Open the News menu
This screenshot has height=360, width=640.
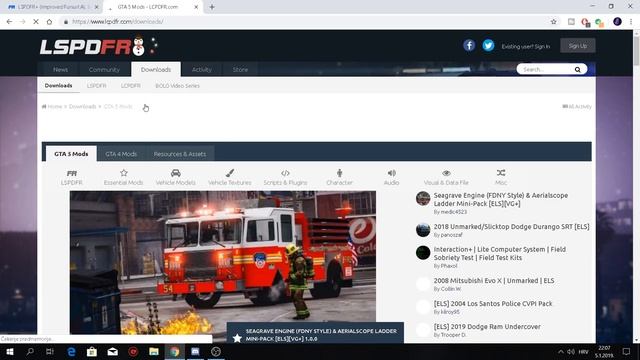click(60, 69)
